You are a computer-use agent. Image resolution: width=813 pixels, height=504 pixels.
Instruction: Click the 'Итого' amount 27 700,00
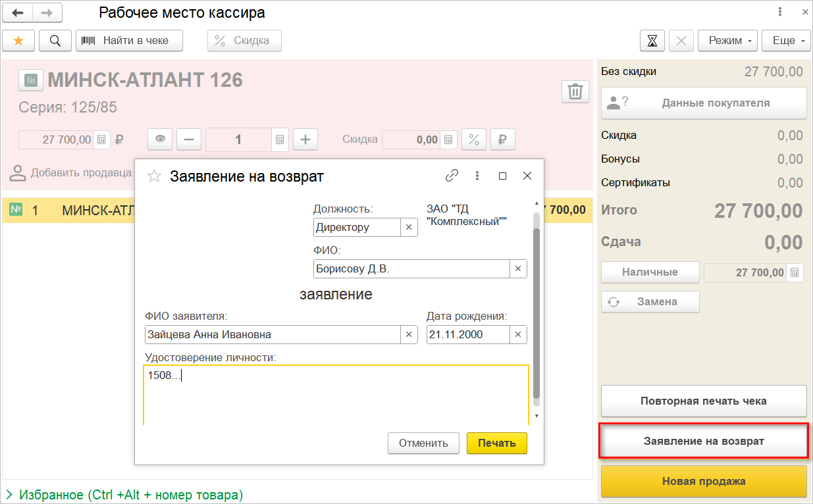758,211
